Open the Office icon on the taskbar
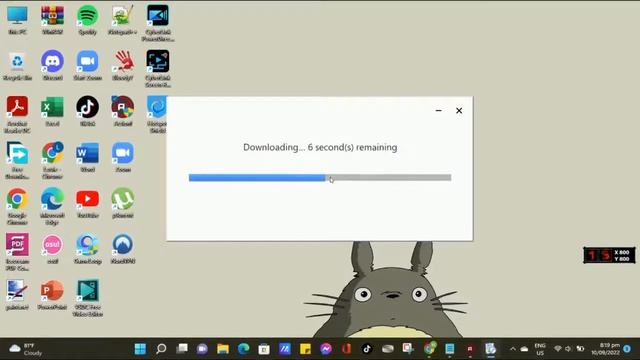 [x=347, y=349]
